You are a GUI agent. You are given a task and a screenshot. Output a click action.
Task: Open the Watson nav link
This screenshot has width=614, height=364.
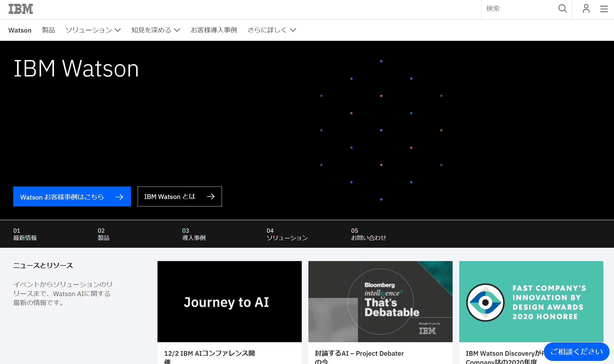coord(20,30)
